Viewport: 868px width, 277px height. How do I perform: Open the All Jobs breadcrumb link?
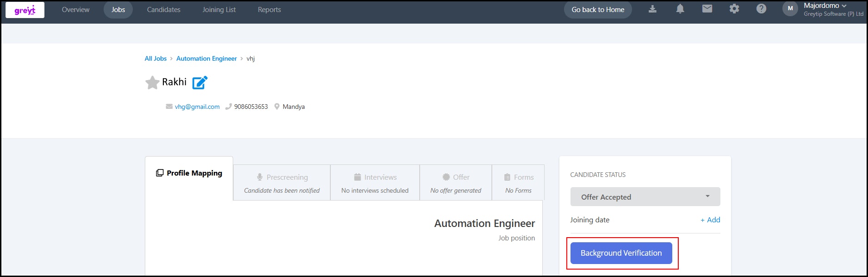[x=155, y=58]
